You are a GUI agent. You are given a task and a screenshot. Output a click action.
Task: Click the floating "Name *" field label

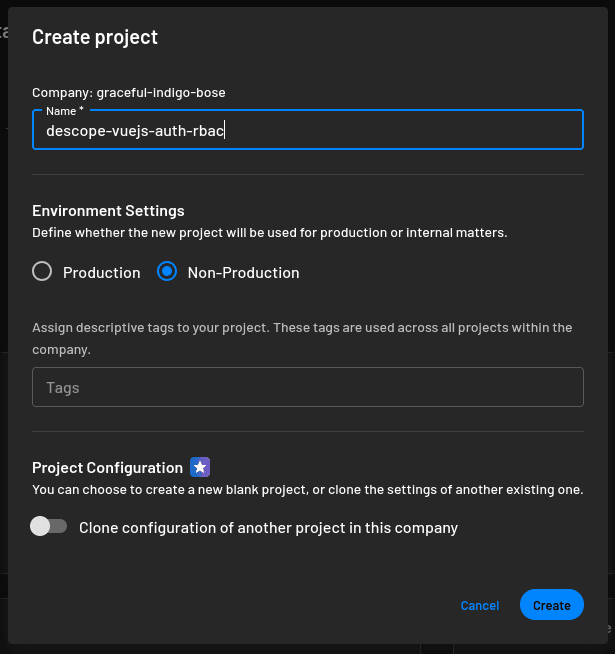[x=64, y=110]
